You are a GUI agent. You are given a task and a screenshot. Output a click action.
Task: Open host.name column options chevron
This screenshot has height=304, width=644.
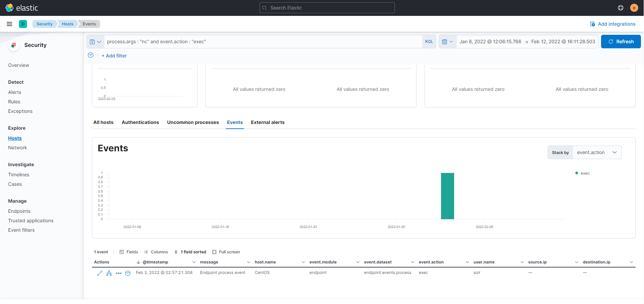point(303,262)
